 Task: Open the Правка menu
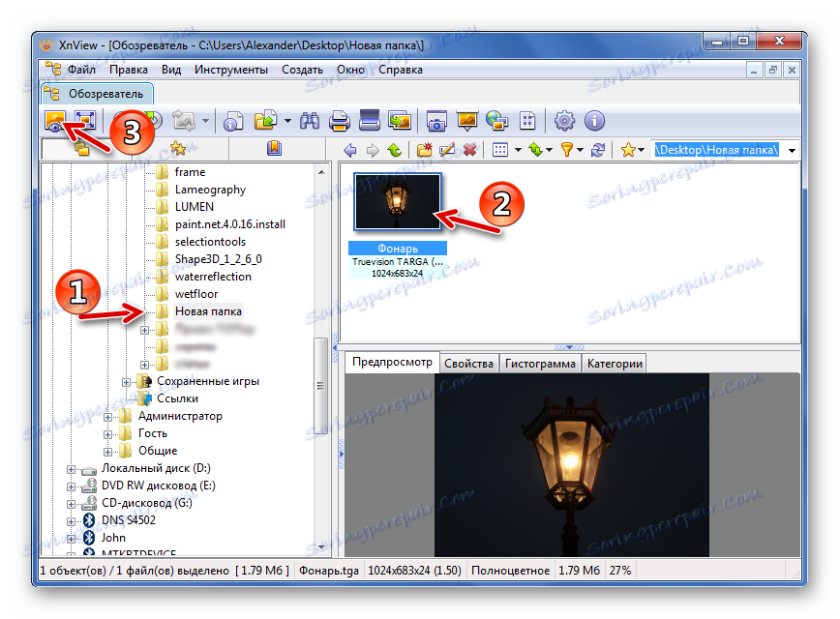pyautogui.click(x=129, y=70)
